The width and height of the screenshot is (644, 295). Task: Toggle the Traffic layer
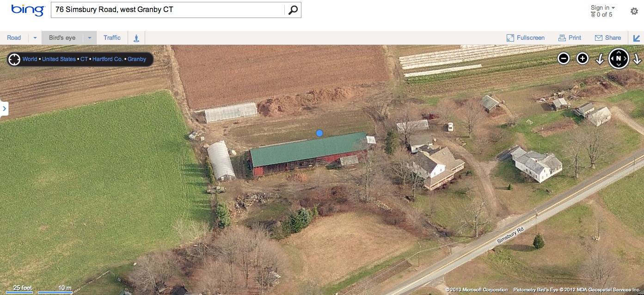pyautogui.click(x=112, y=38)
